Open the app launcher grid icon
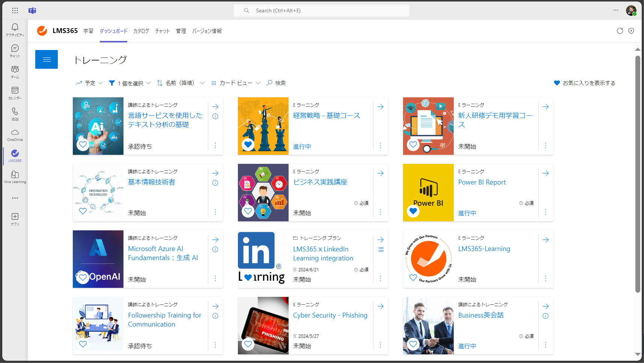The height and width of the screenshot is (363, 644). (15, 11)
